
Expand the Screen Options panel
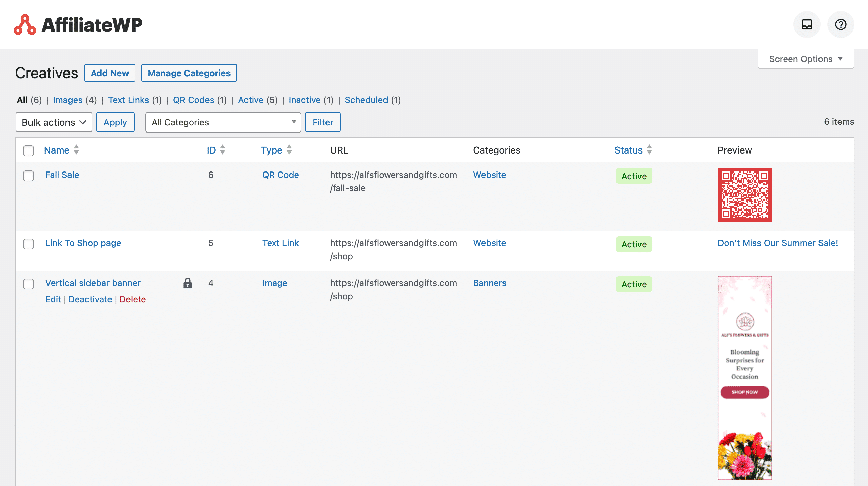[806, 59]
